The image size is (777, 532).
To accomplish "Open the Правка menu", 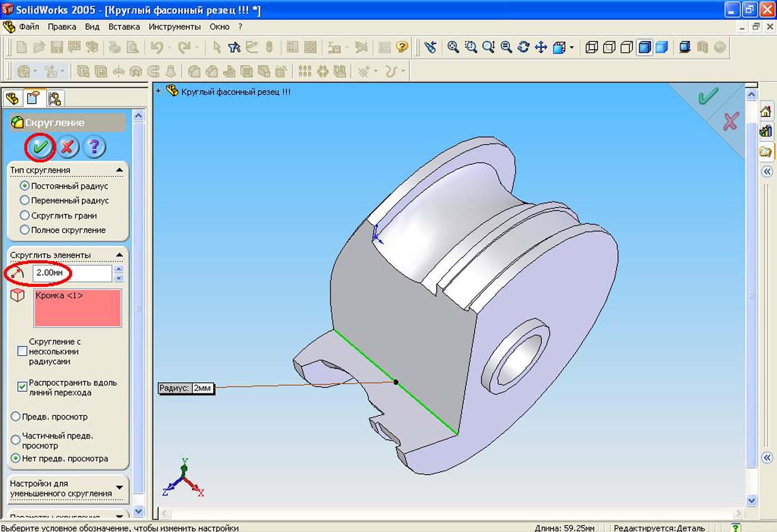I will coord(62,27).
